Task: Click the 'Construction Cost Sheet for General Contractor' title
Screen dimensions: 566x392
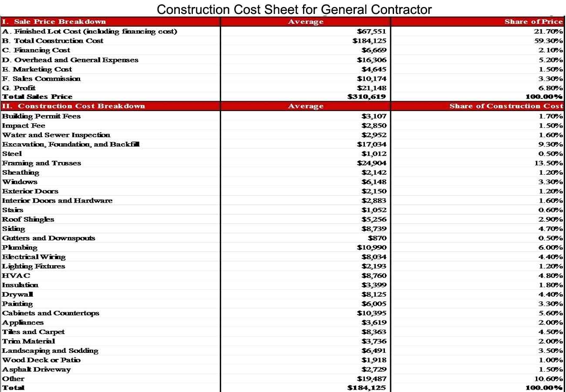Action: click(294, 9)
